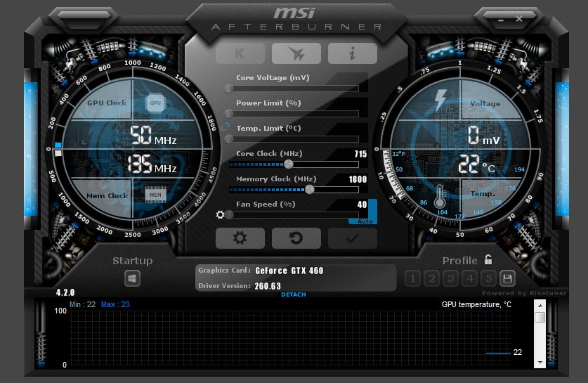The image size is (588, 383).
Task: Select profile slot 1
Action: (413, 278)
